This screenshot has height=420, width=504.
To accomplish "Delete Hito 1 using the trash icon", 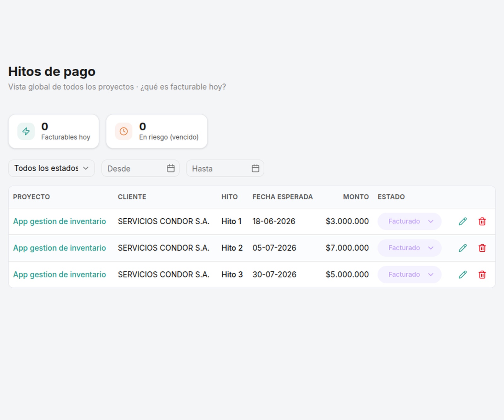I will pos(482,222).
